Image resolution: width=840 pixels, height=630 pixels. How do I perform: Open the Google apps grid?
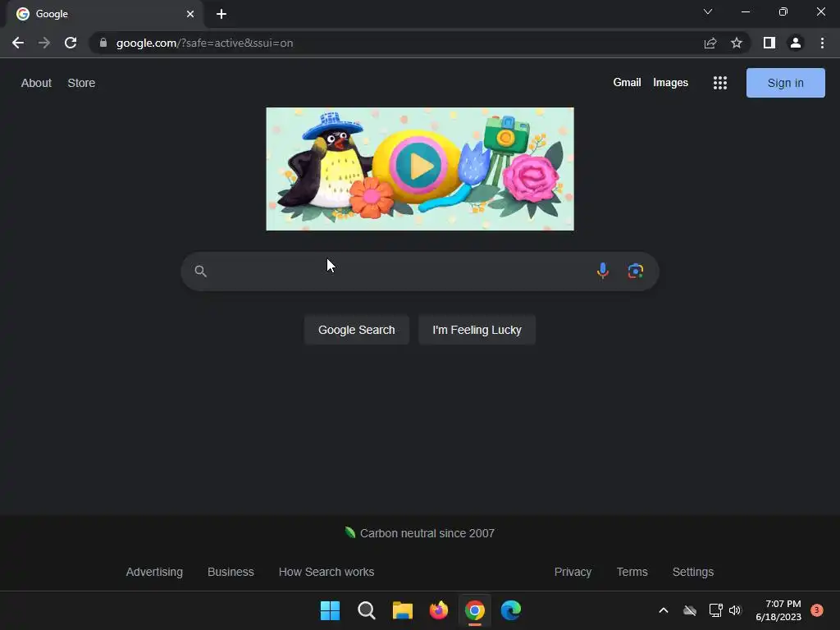click(720, 83)
